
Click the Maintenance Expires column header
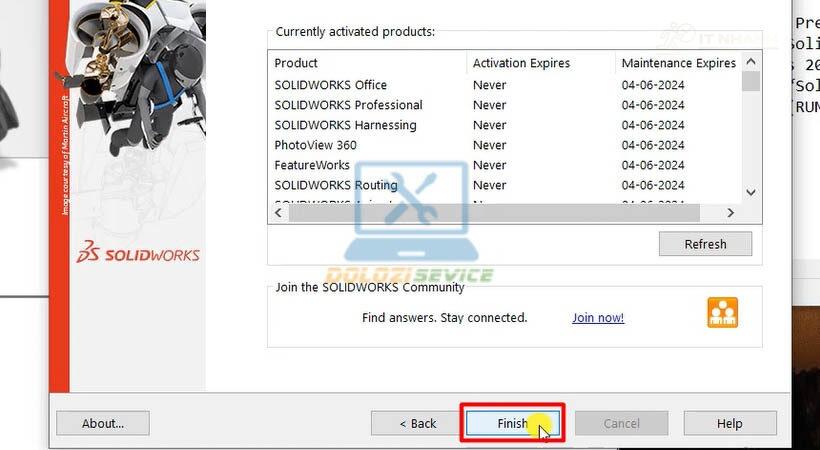(x=678, y=63)
